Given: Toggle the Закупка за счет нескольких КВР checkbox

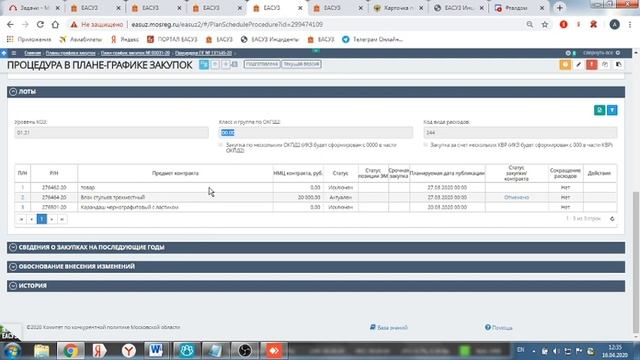Looking at the screenshot, I should 426,145.
